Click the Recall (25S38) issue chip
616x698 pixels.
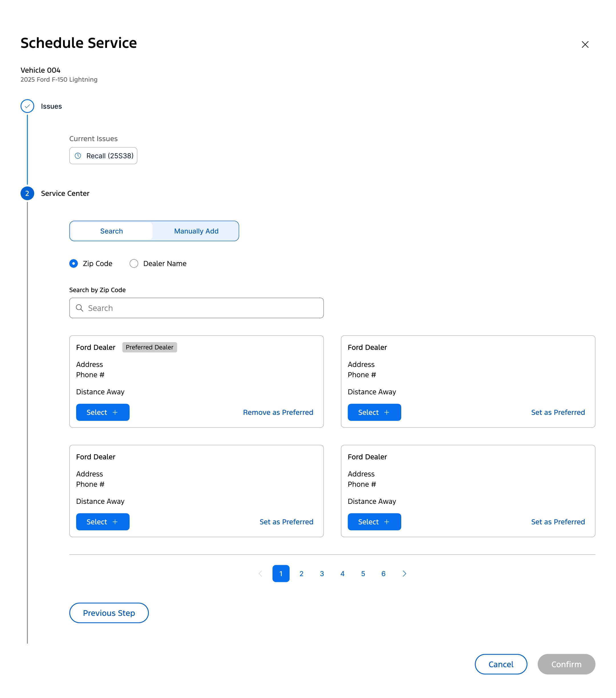point(103,156)
